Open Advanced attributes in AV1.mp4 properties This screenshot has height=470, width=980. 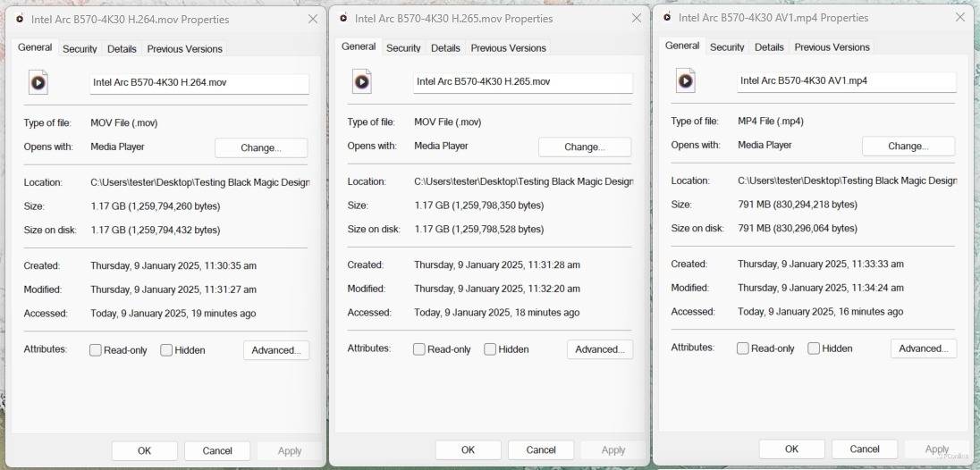coord(924,348)
